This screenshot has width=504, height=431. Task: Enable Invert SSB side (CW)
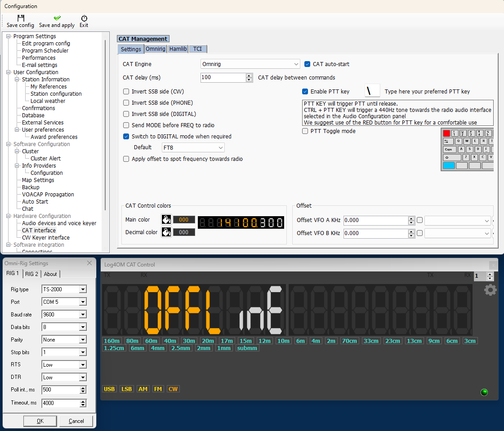[126, 91]
